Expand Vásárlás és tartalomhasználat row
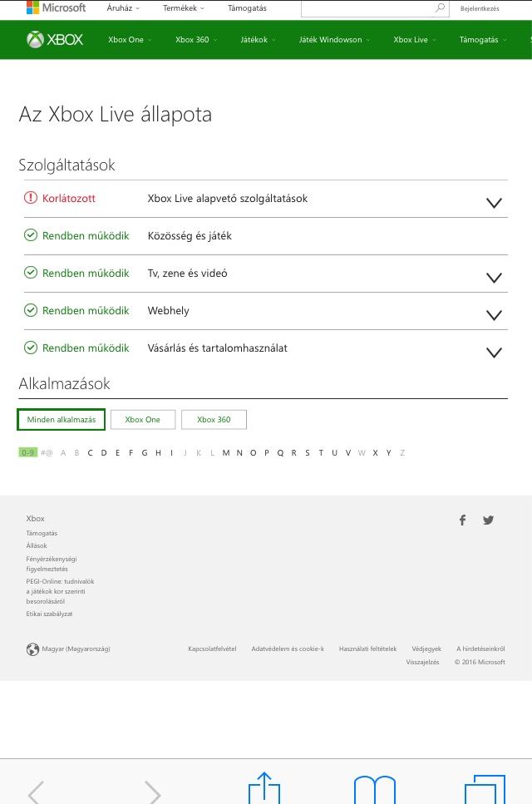This screenshot has width=532, height=804. coord(494,353)
